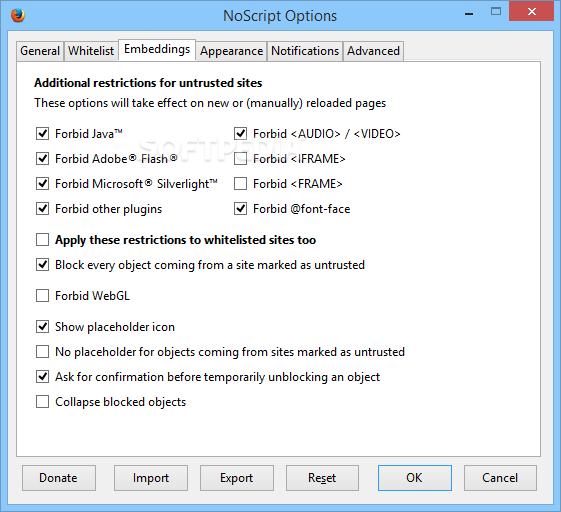Click the Export button
This screenshot has width=561, height=512.
pos(236,478)
